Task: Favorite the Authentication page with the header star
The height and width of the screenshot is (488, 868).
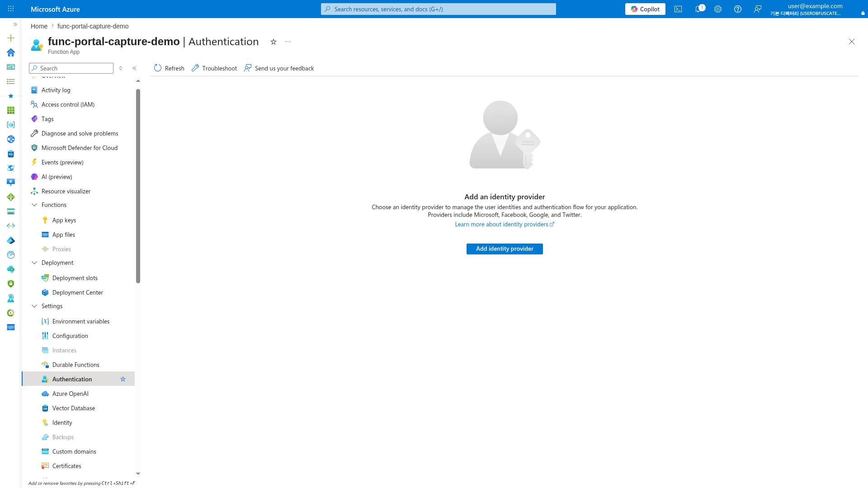Action: pyautogui.click(x=274, y=42)
